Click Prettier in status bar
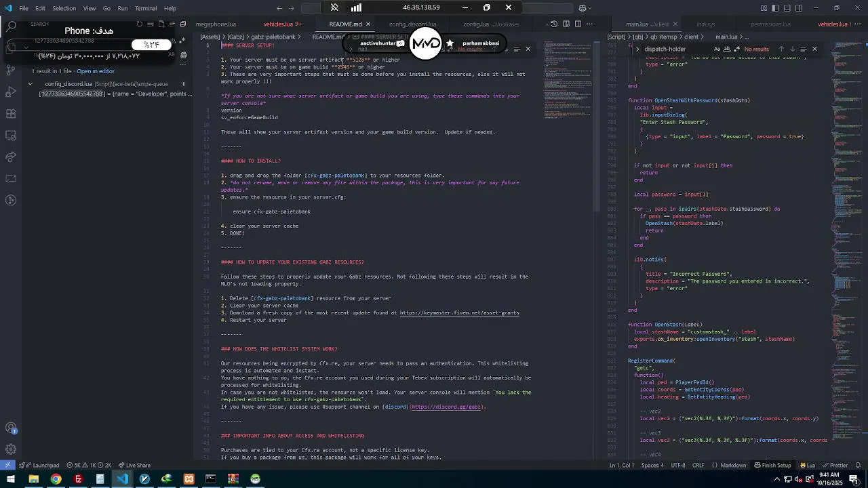 (x=834, y=465)
